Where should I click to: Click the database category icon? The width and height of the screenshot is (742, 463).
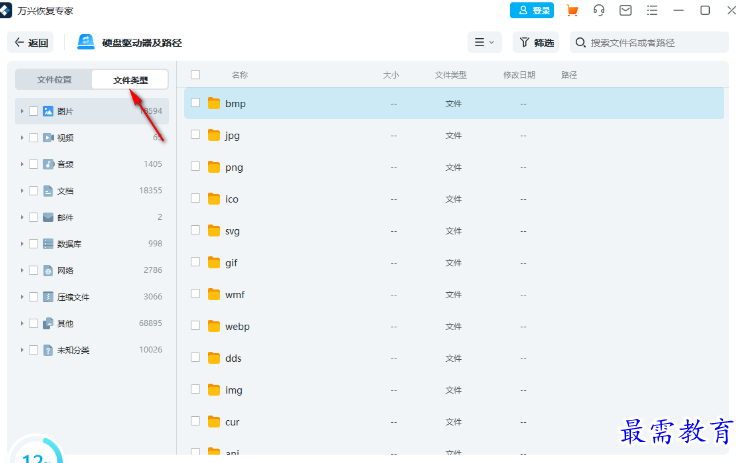coord(48,244)
